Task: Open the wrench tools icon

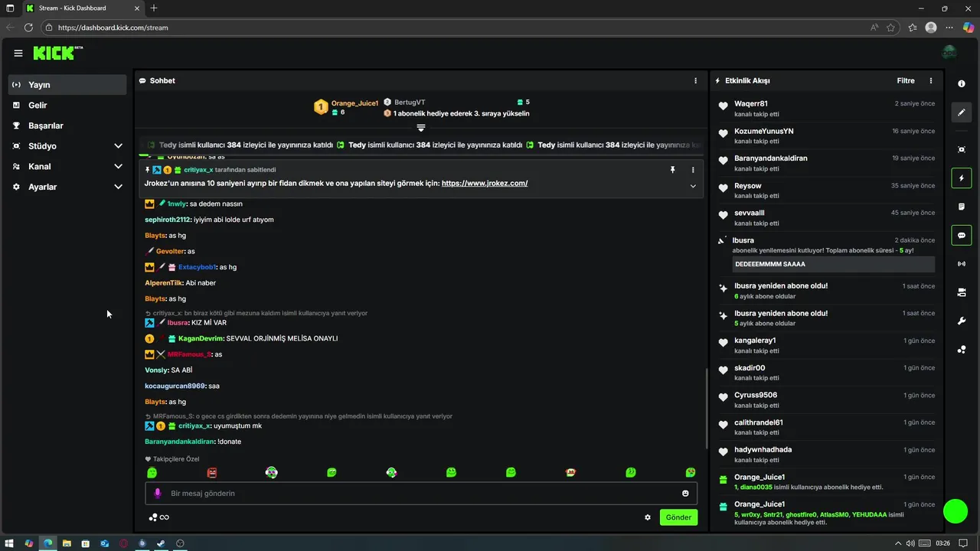Action: pyautogui.click(x=962, y=321)
